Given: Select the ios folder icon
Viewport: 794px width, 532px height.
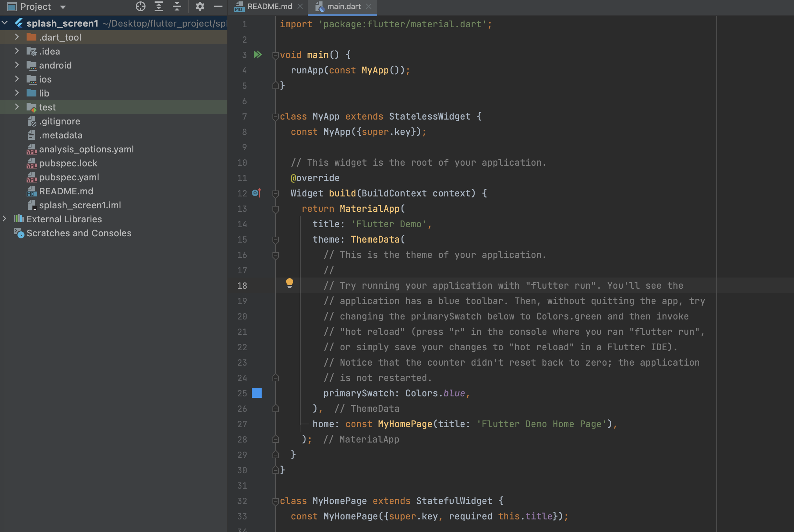Looking at the screenshot, I should (31, 79).
